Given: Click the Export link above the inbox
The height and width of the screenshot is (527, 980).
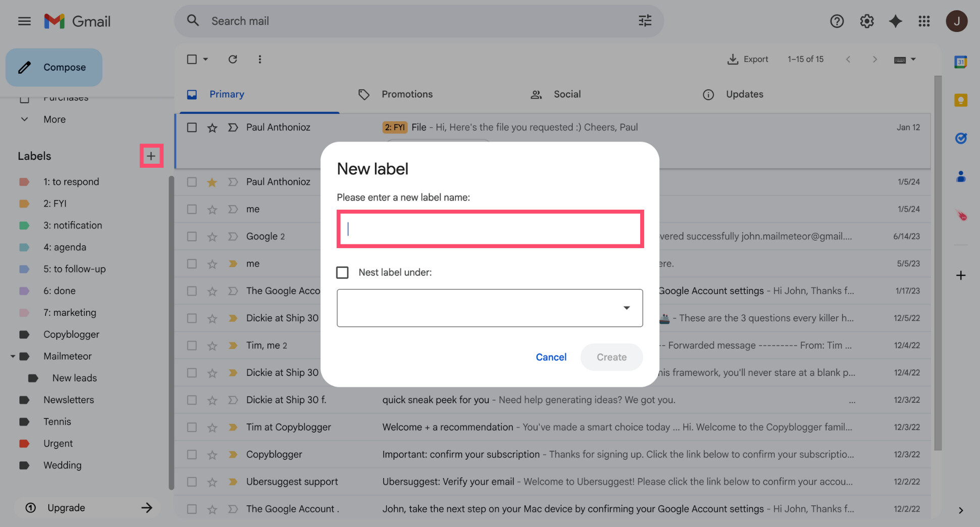Looking at the screenshot, I should tap(748, 59).
